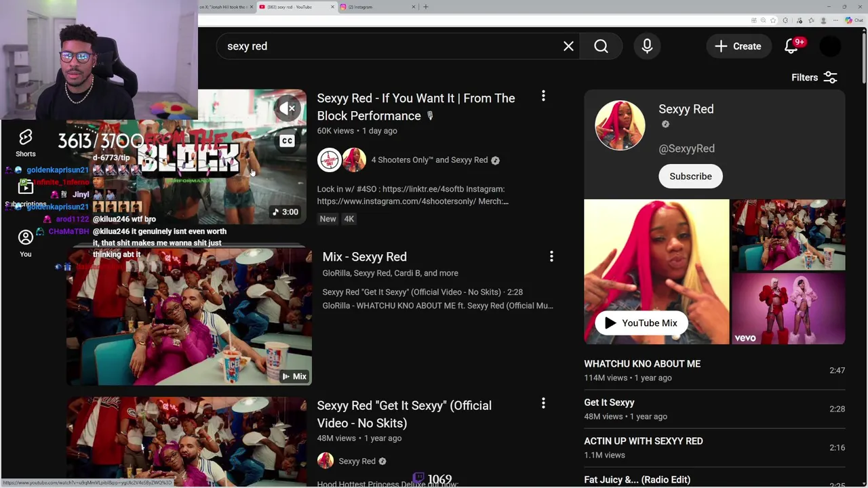Clear the search box with the X icon
868x488 pixels.
568,46
